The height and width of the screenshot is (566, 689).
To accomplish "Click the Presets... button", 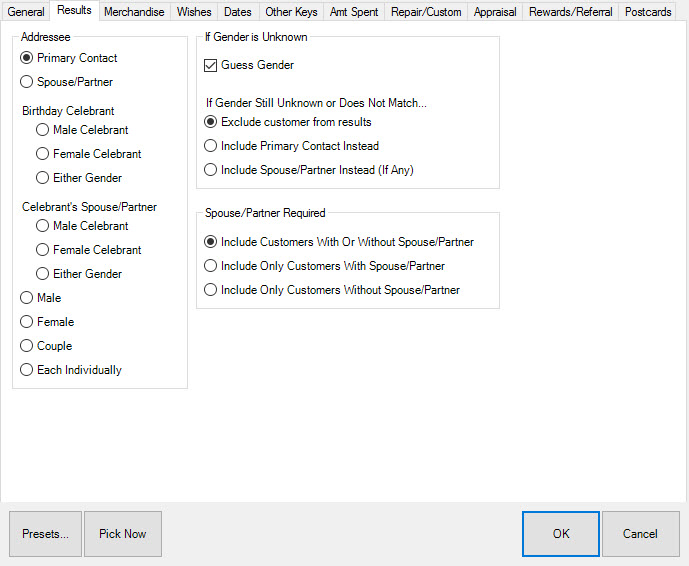I will pyautogui.click(x=45, y=534).
